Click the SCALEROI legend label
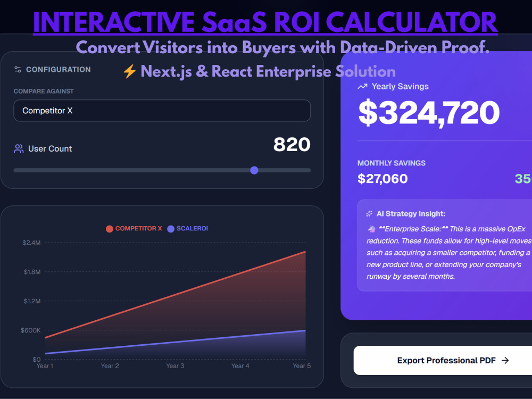532x399 pixels. (x=192, y=228)
